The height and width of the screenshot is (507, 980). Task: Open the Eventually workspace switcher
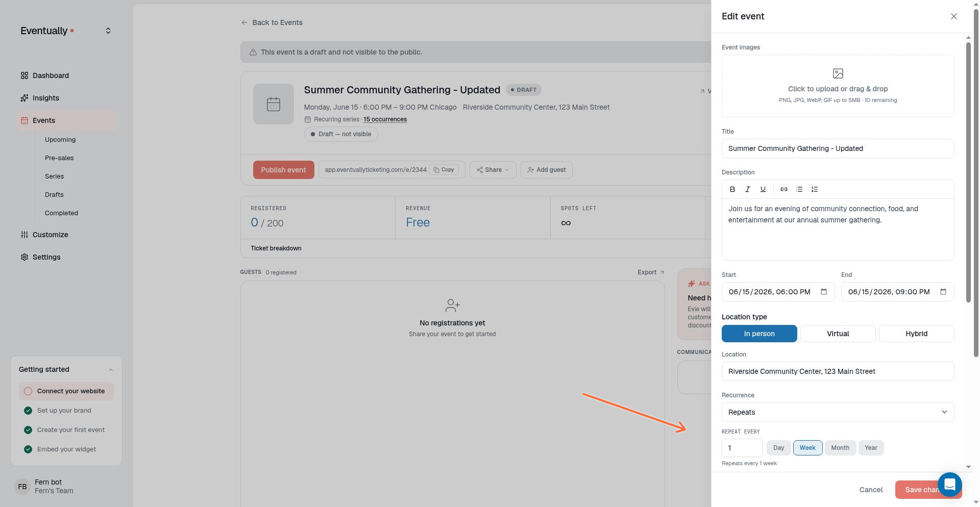click(x=108, y=31)
